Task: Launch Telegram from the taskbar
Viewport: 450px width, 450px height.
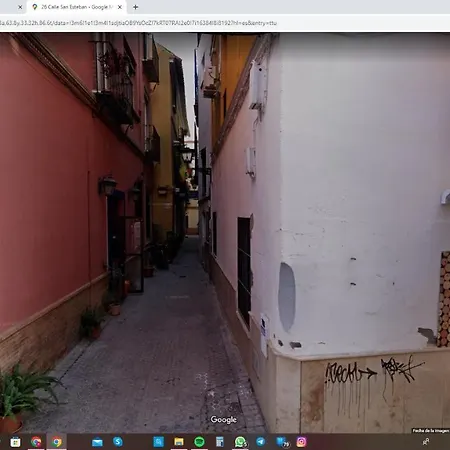Action: [x=261, y=442]
